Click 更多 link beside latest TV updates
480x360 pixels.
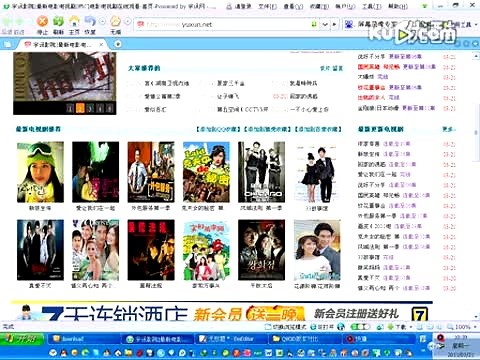449,129
